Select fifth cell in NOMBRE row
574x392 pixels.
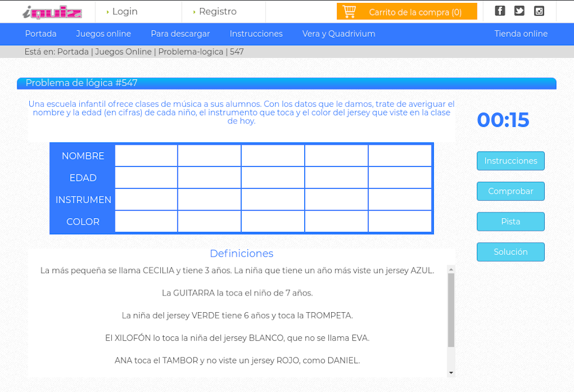pos(400,156)
